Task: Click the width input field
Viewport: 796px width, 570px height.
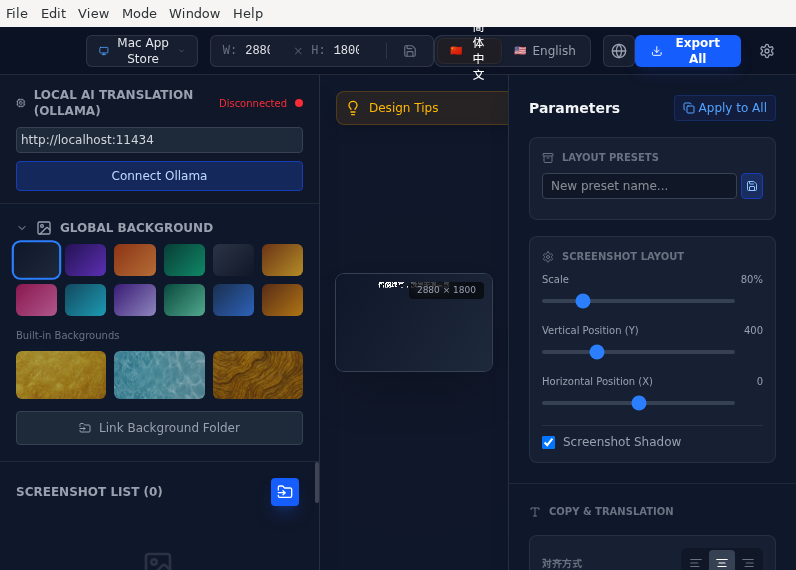Action: coord(257,50)
